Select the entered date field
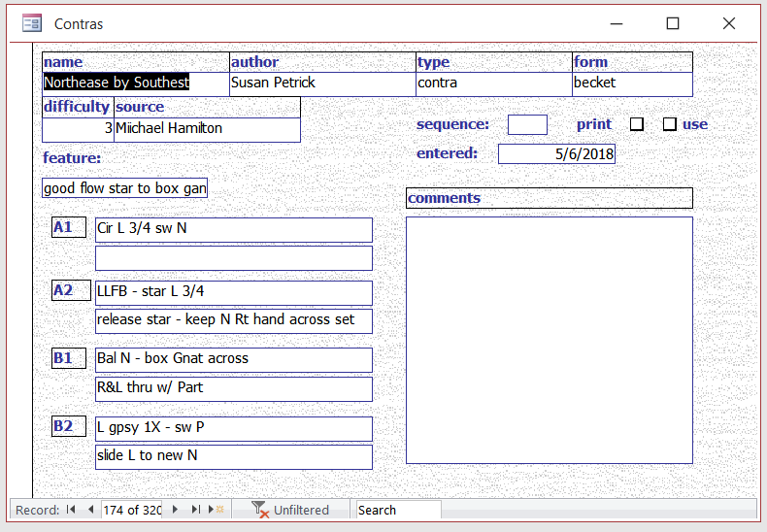The width and height of the screenshot is (767, 532). point(556,153)
